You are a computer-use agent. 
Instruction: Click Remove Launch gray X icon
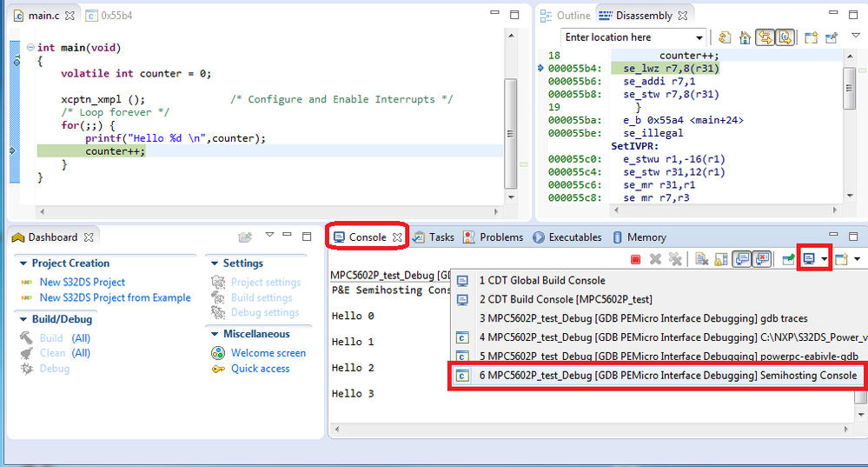pyautogui.click(x=655, y=259)
